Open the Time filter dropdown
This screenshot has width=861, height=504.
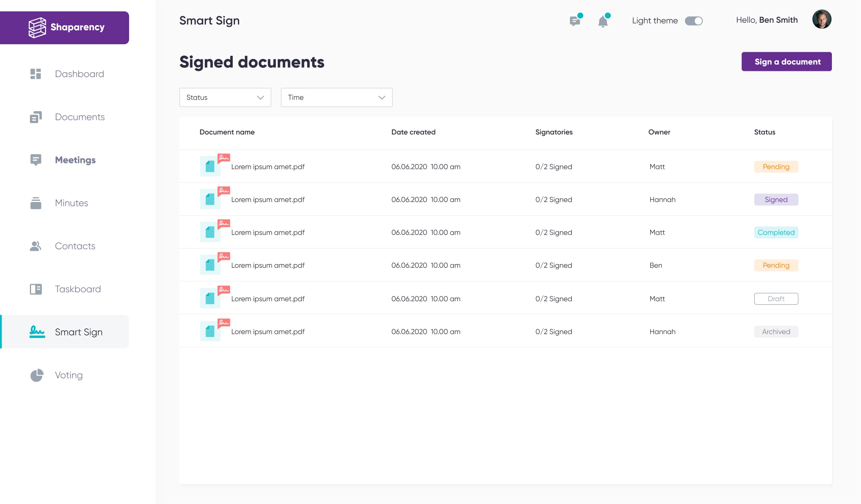(x=337, y=98)
